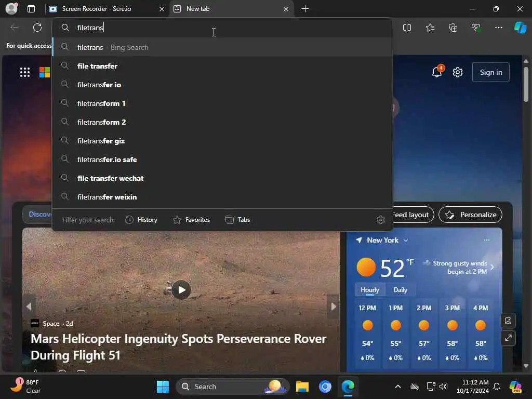Refresh the current page
This screenshot has width=532, height=399.
37,28
